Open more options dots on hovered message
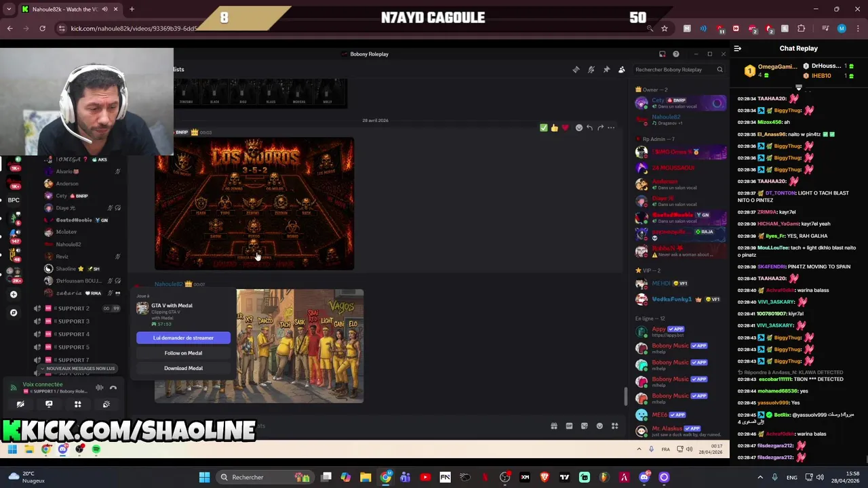This screenshot has width=868, height=488. click(x=611, y=127)
